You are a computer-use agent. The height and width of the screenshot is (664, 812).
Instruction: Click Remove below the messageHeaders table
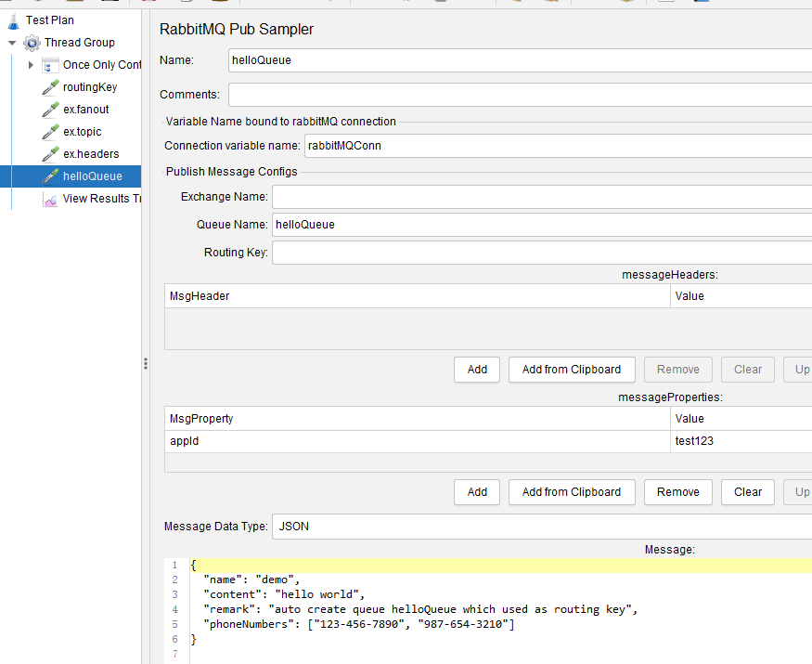[678, 370]
